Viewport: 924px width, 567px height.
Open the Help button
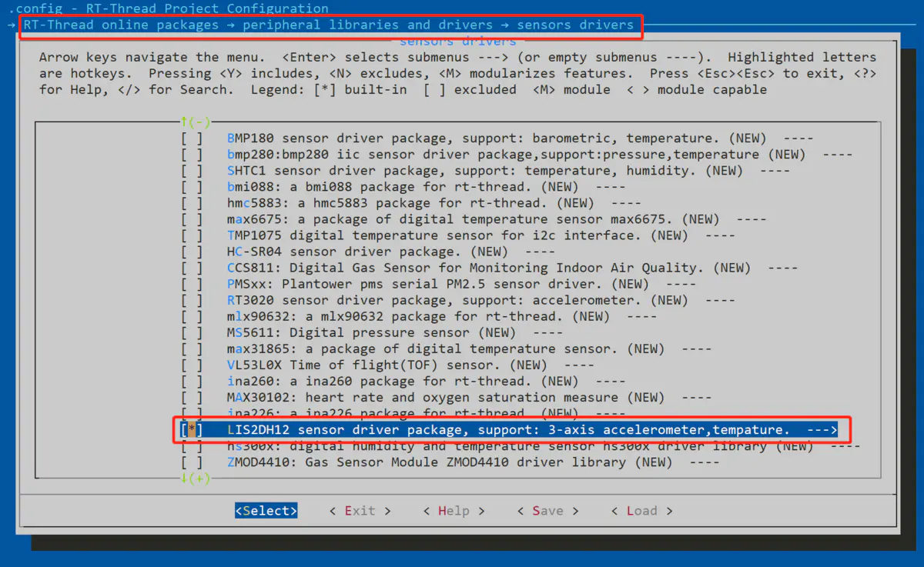(454, 511)
